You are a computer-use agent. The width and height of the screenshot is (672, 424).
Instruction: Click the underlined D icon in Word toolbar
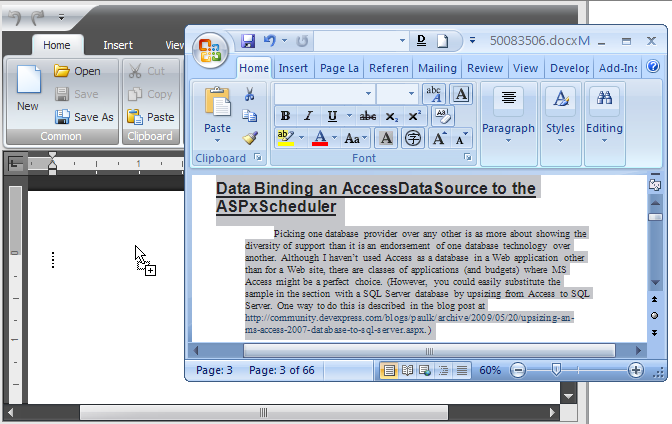click(421, 41)
